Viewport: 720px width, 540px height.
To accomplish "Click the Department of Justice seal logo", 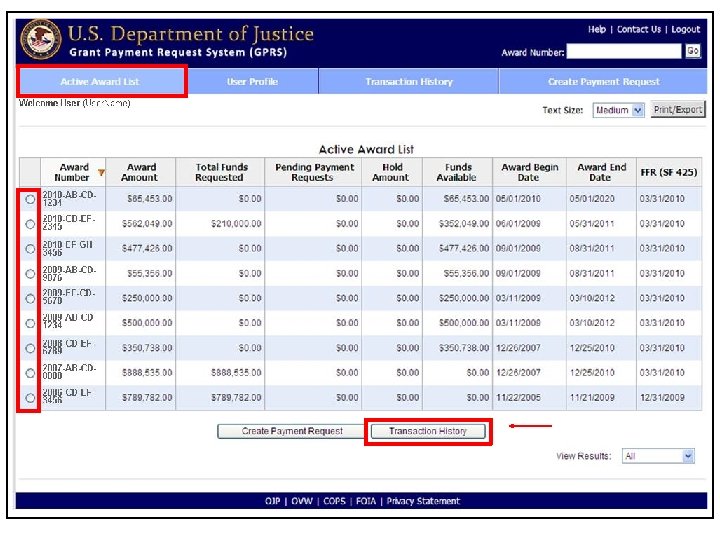I will click(40, 39).
